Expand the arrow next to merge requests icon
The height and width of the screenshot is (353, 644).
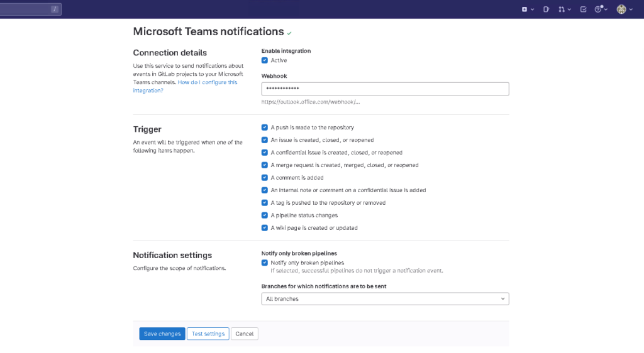pyautogui.click(x=570, y=9)
